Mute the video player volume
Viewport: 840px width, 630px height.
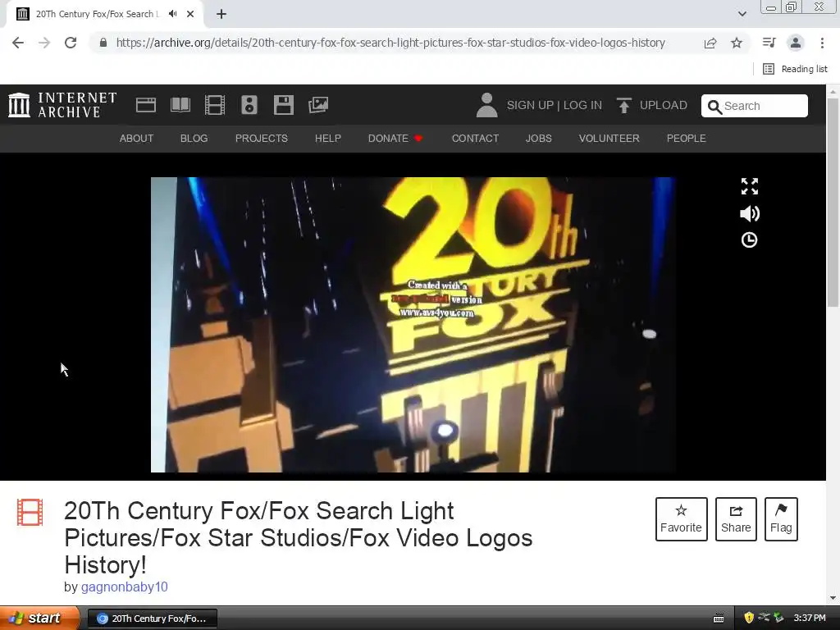point(750,214)
